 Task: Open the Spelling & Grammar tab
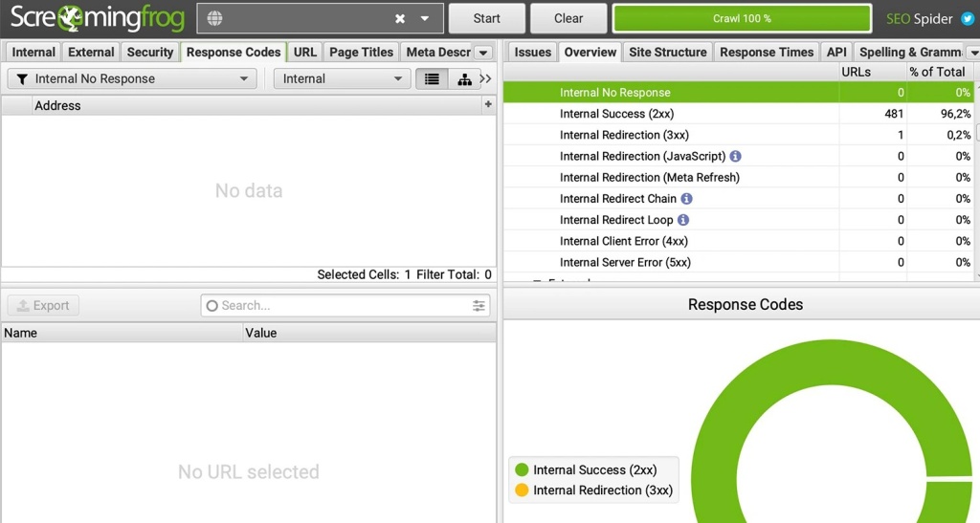click(910, 53)
